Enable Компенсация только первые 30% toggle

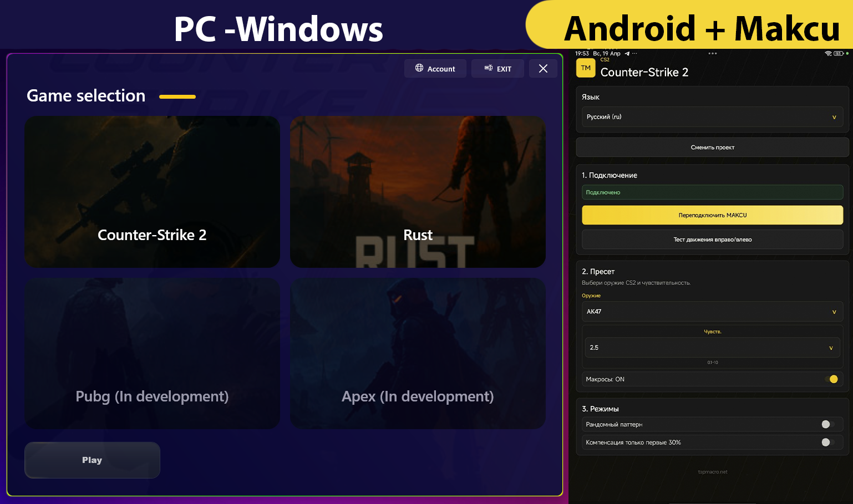click(x=827, y=442)
